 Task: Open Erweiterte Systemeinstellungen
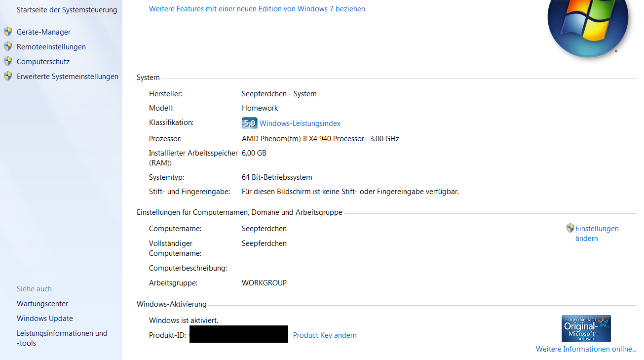coord(68,77)
